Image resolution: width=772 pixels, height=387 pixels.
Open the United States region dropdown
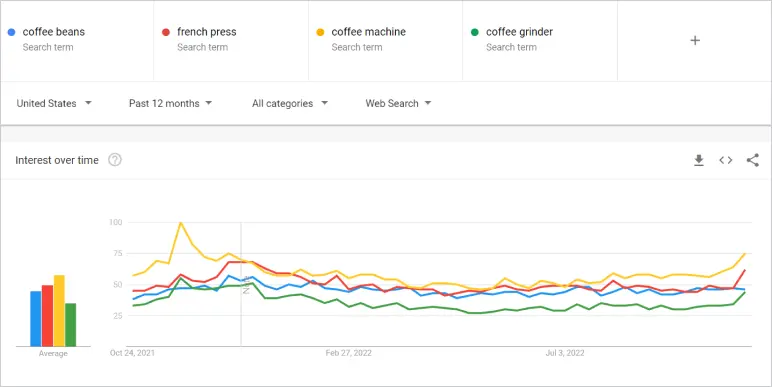tap(54, 103)
